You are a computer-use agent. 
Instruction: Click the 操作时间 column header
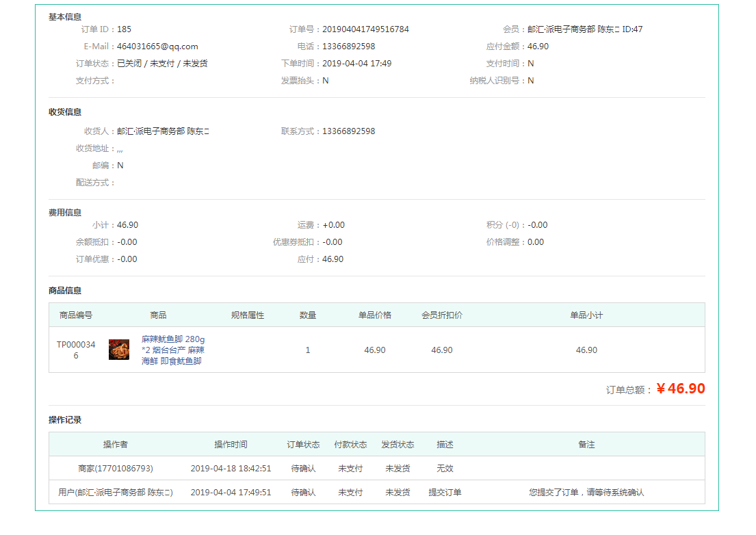[x=231, y=445]
